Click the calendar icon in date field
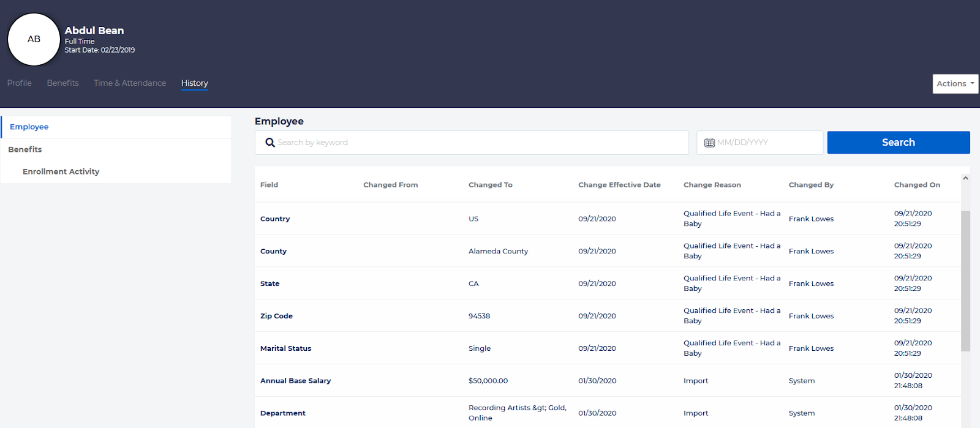Image resolution: width=980 pixels, height=428 pixels. coord(709,143)
